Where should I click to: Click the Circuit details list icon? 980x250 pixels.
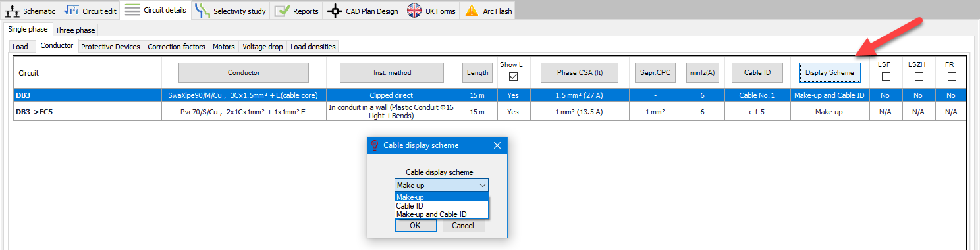132,11
